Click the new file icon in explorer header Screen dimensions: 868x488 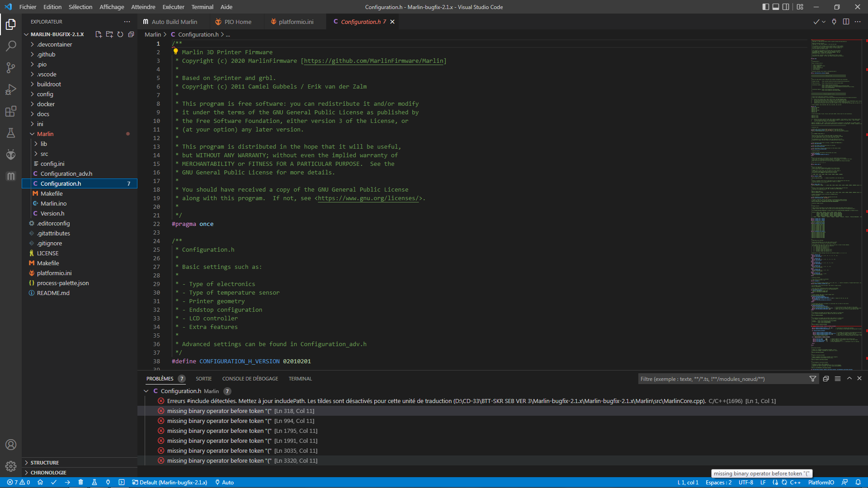(99, 34)
